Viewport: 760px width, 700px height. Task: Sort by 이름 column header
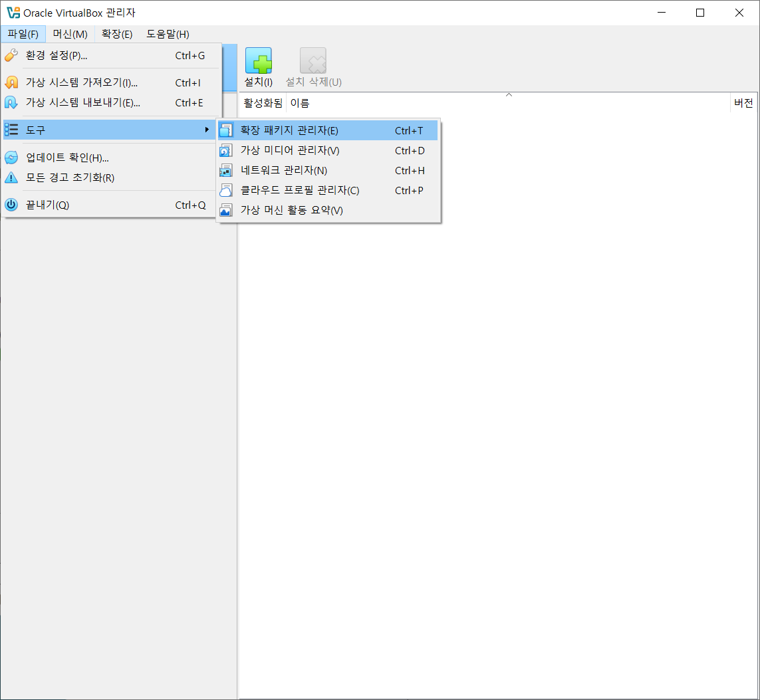(x=509, y=102)
